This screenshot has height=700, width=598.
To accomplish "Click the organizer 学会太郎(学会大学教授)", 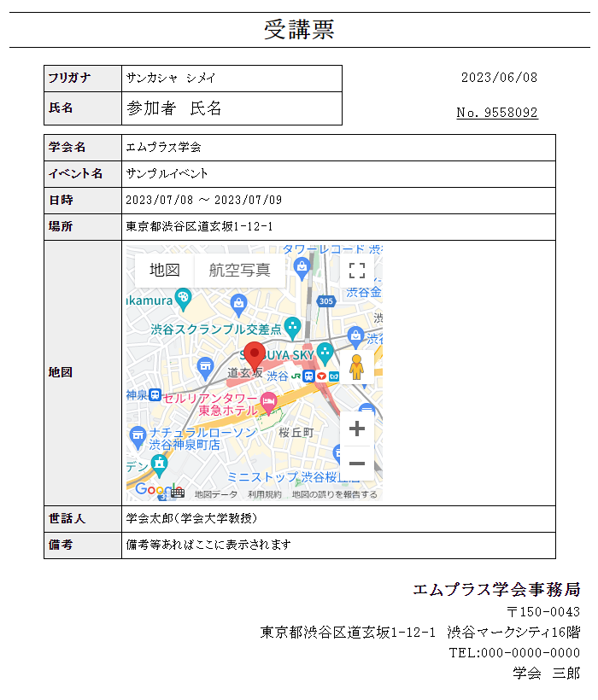I will [x=191, y=518].
